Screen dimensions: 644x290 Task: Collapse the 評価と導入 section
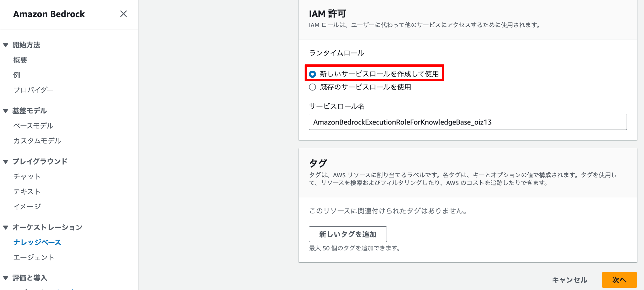pyautogui.click(x=6, y=278)
